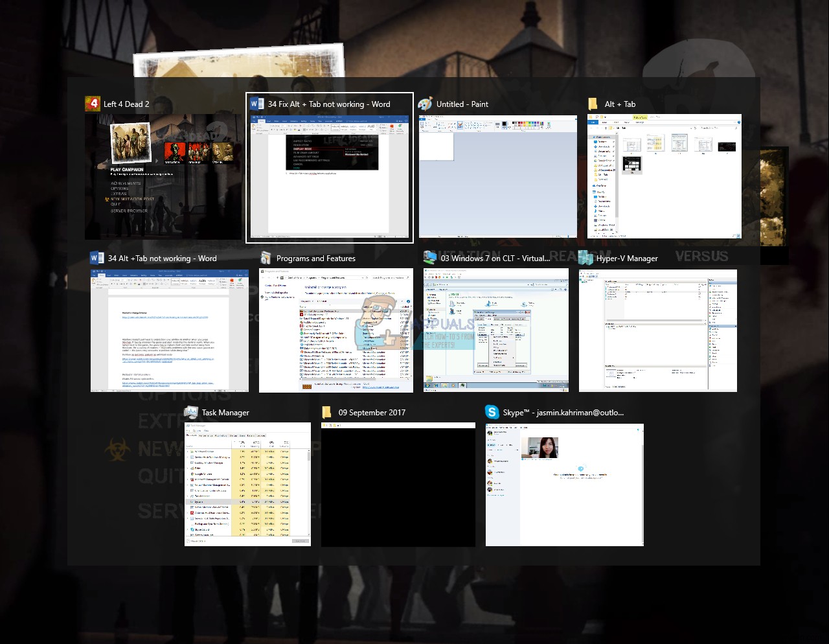Click the 'Skype™ - jasmin.kahriman@outlo...' title text
The image size is (829, 644).
[x=563, y=412]
